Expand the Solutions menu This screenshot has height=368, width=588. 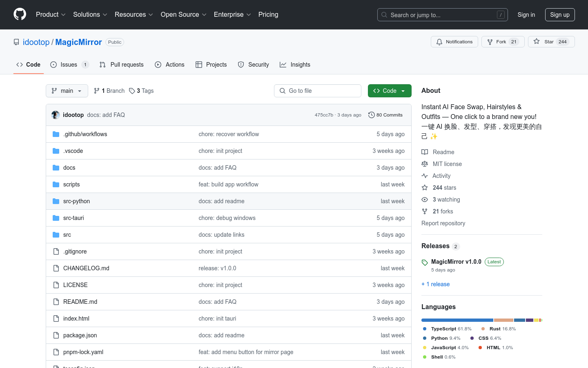[x=90, y=14]
